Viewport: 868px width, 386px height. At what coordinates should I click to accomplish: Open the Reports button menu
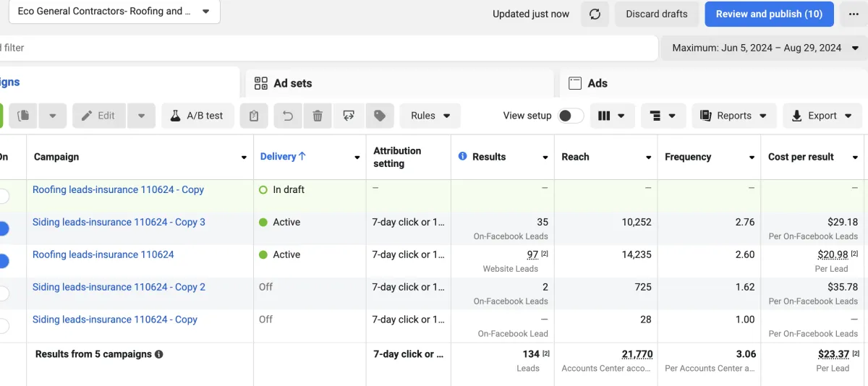734,116
